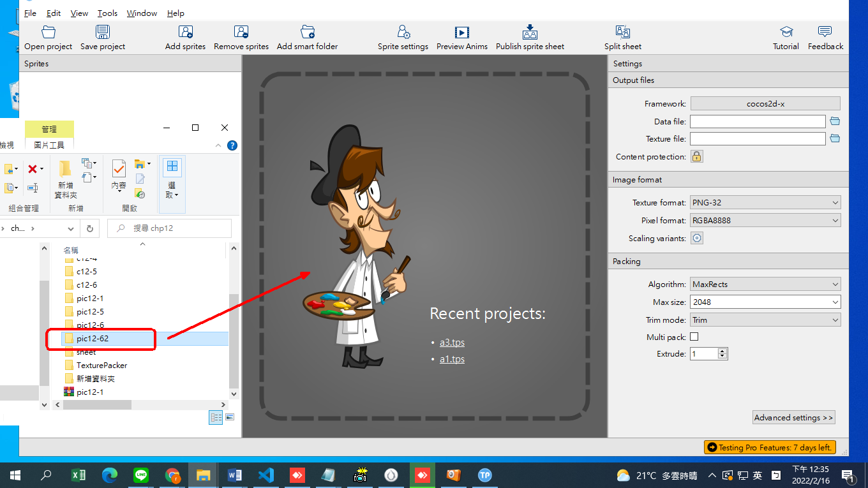Open the Algorithm MaxRects dropdown
The height and width of the screenshot is (488, 868).
coord(765,284)
